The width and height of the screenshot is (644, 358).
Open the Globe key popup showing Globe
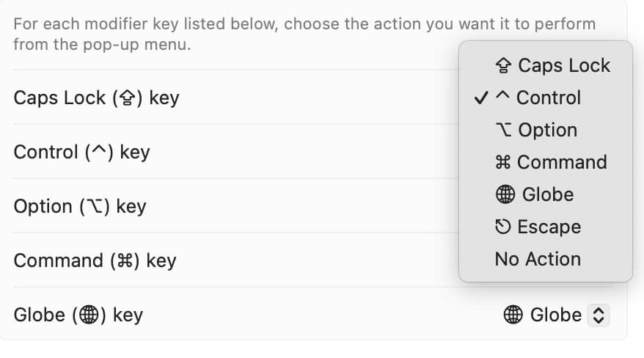(557, 315)
